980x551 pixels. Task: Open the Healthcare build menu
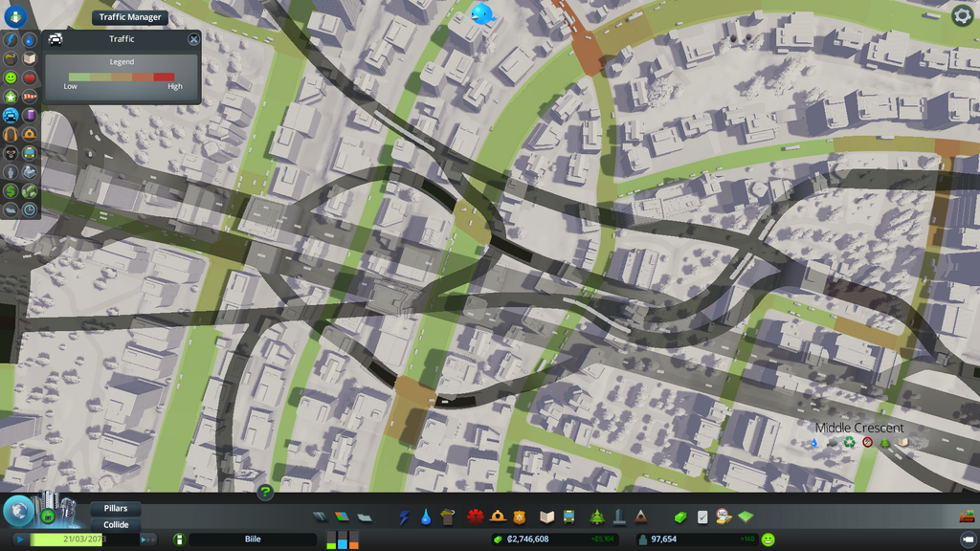coord(475,517)
